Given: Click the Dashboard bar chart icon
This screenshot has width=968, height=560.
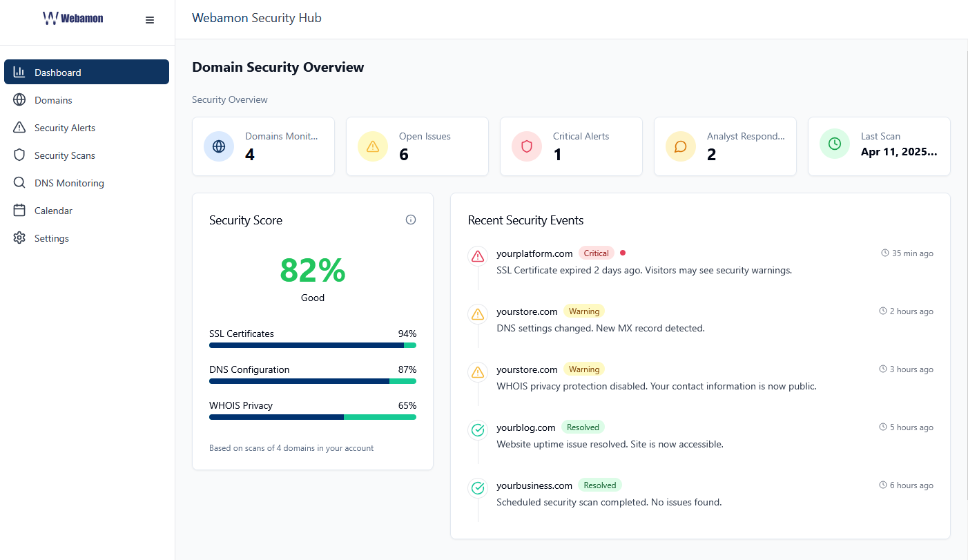Looking at the screenshot, I should 19,72.
